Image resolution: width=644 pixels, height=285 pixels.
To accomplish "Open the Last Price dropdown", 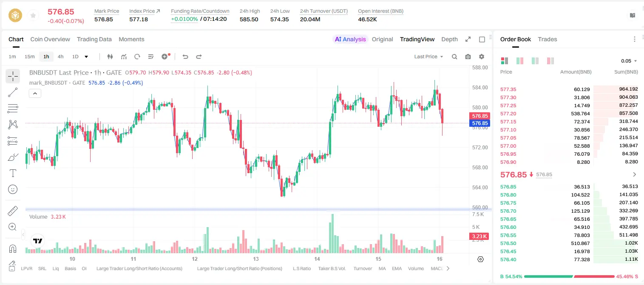I will [428, 57].
